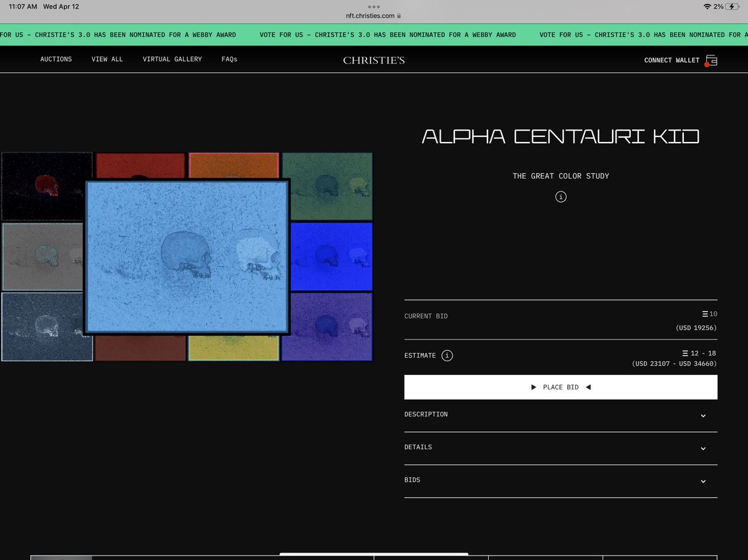Open the large light-blue skull artwork
Image resolution: width=748 pixels, height=560 pixels.
[186, 257]
